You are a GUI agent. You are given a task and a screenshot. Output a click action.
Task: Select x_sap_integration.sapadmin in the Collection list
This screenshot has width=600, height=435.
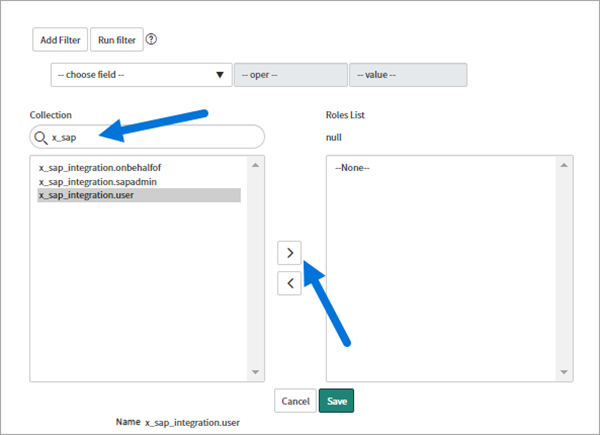[98, 182]
